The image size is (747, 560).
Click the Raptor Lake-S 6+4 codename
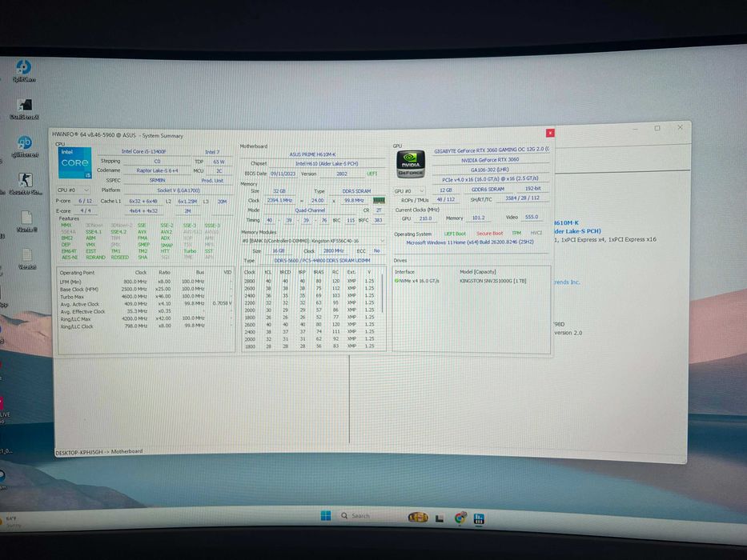coord(157,170)
